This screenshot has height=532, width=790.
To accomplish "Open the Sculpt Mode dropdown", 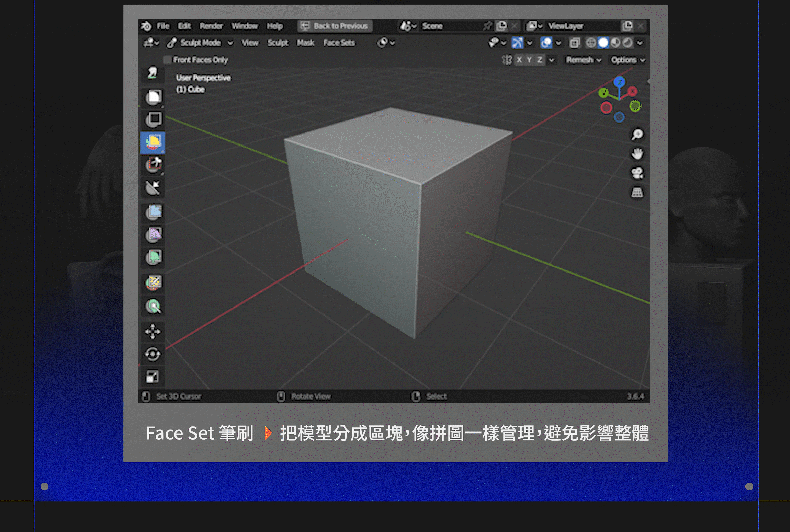I will point(200,43).
